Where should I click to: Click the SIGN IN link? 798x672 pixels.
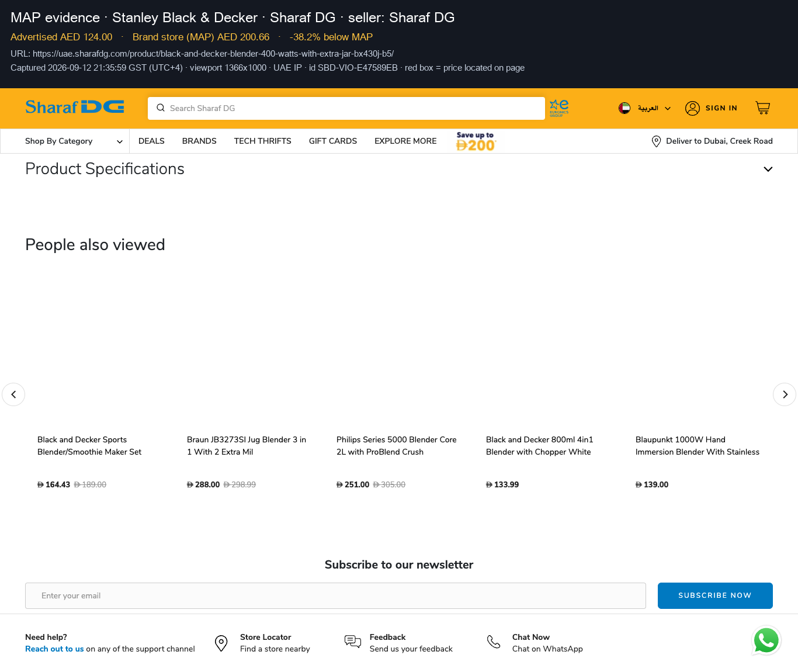721,108
